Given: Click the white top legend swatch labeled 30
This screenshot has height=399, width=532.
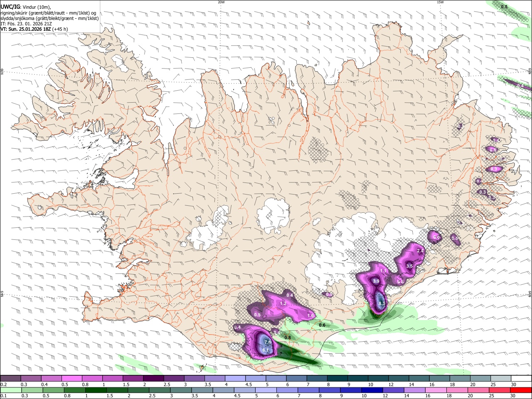Looking at the screenshot, I should [x=521, y=378].
